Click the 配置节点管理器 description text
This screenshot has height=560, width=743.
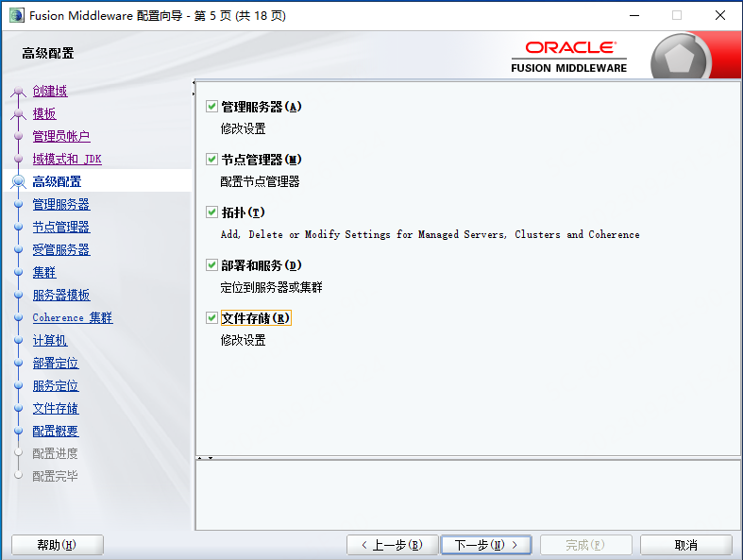pos(261,181)
